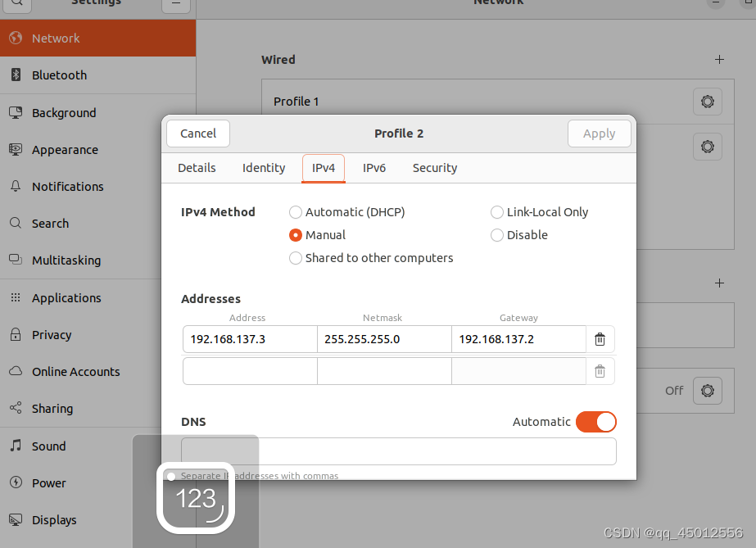Screen dimensions: 756x548
Task: Apply the Profile 2 network settings
Action: pos(599,133)
